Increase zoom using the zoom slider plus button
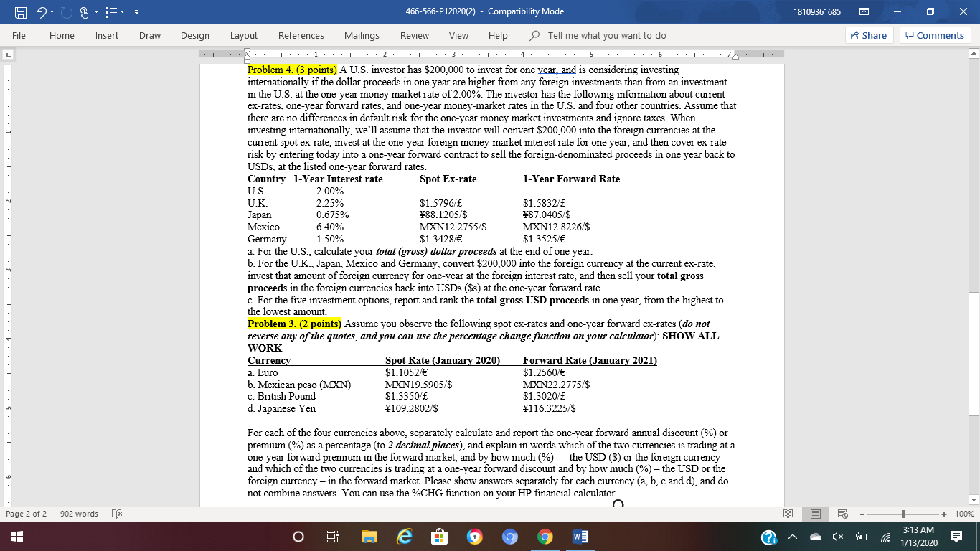 tap(944, 514)
